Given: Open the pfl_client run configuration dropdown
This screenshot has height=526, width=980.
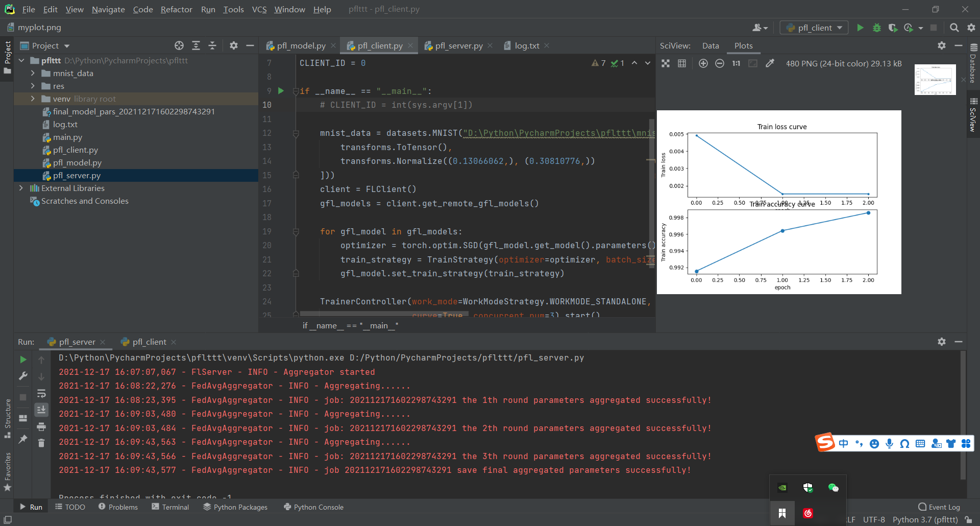Looking at the screenshot, I should click(x=814, y=28).
